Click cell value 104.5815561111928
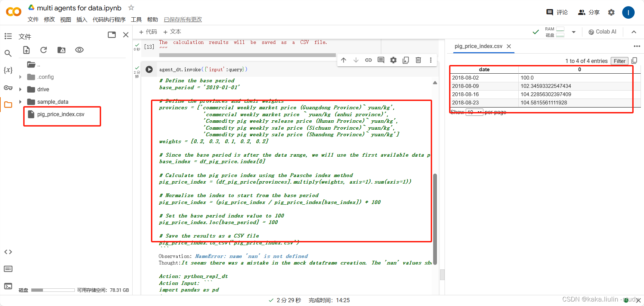This screenshot has height=306, width=644. click(x=544, y=103)
